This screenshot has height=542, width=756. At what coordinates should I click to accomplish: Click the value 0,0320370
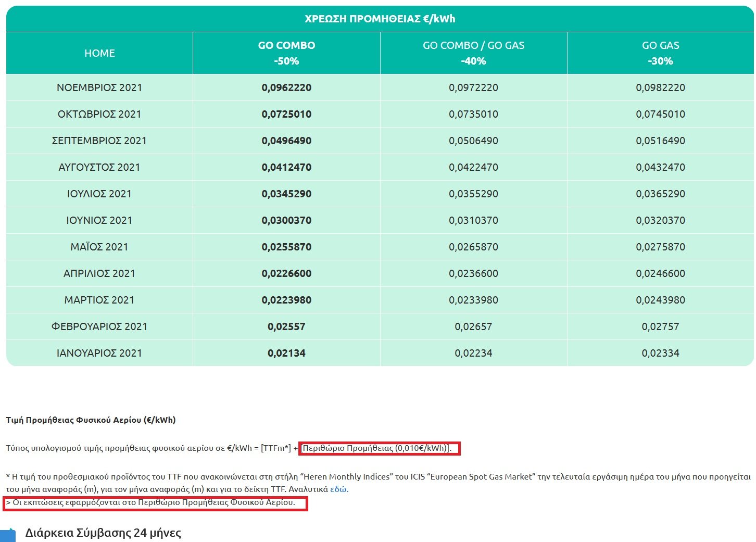point(660,220)
